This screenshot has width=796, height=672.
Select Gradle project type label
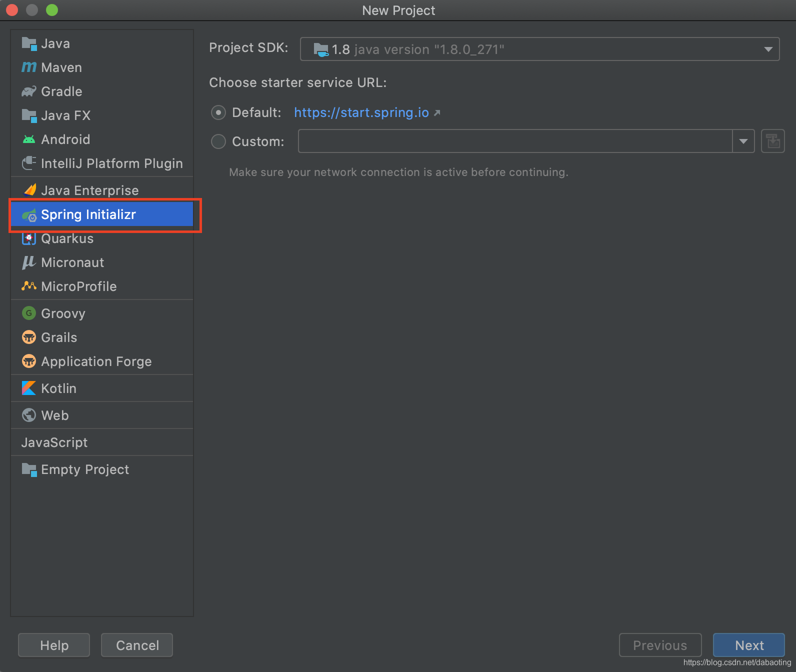point(61,91)
